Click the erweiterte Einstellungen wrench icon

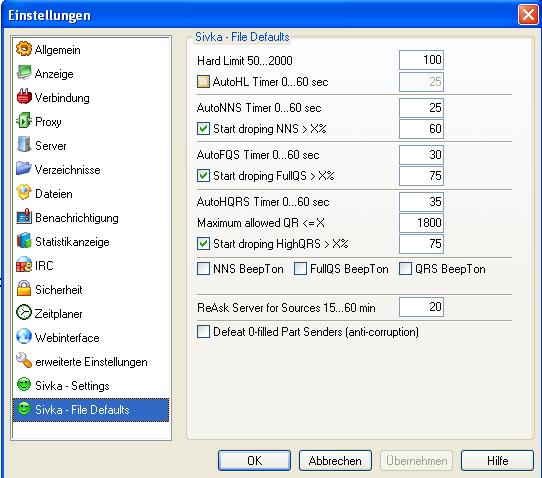pyautogui.click(x=24, y=360)
